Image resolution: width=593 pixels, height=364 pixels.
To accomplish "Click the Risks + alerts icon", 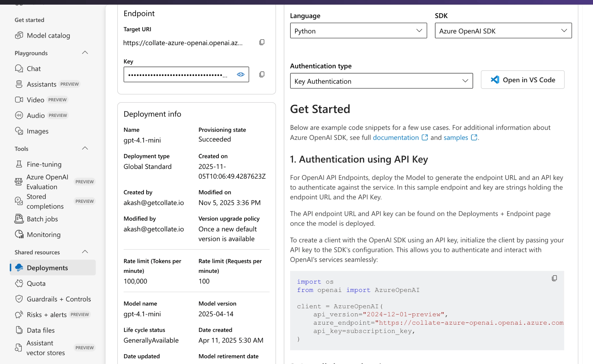I will click(x=19, y=315).
